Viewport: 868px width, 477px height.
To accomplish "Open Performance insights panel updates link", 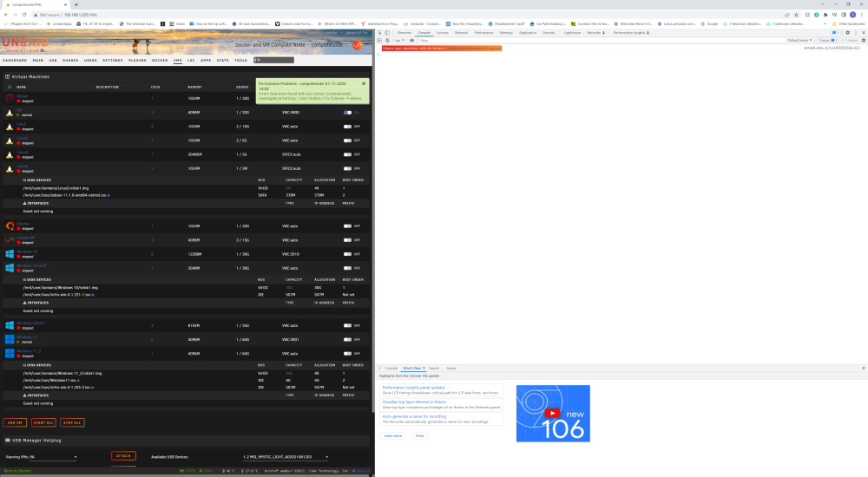I will (x=413, y=388).
